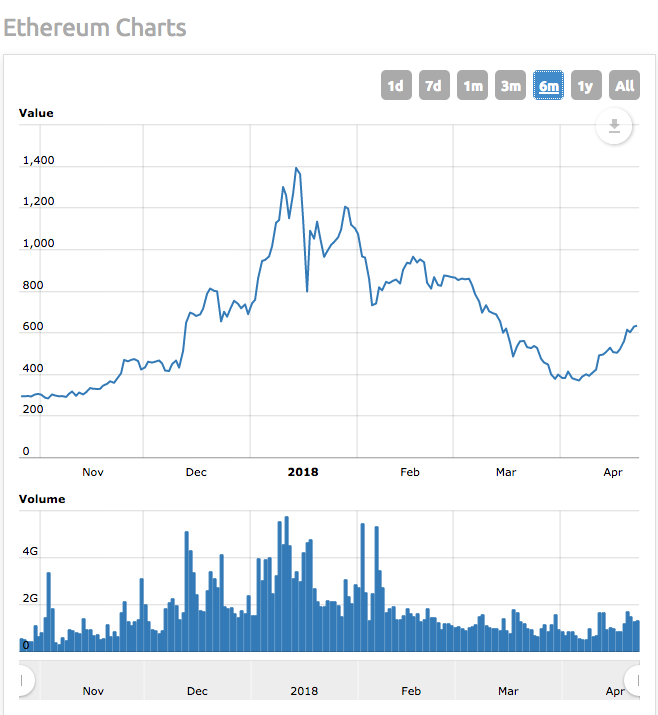Screen dimensions: 658x715
Task: Click Apr label under value chart
Action: pyautogui.click(x=612, y=472)
